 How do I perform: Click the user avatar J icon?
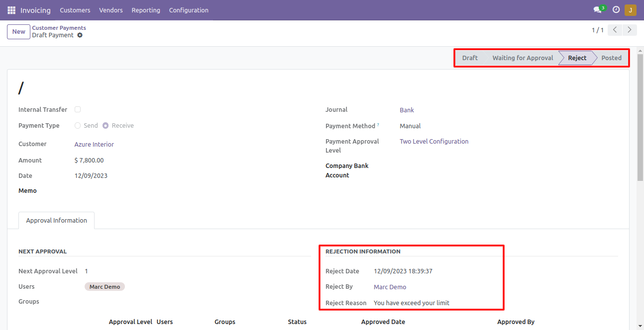[630, 10]
